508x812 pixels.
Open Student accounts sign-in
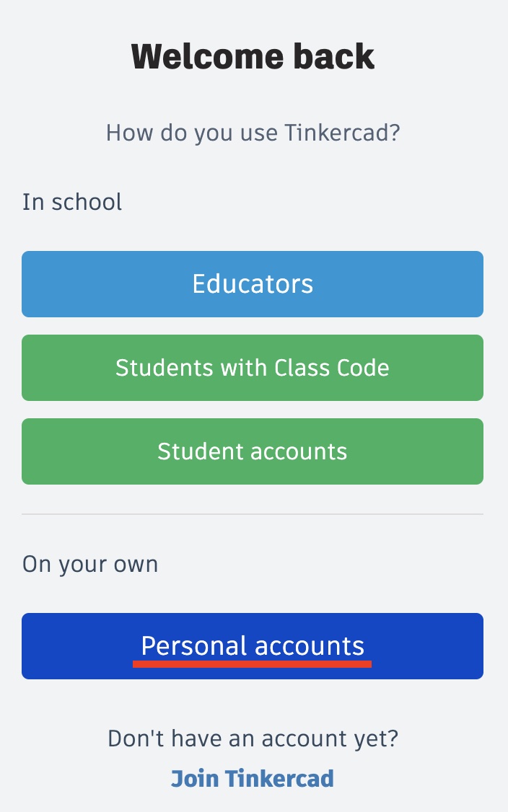pyautogui.click(x=253, y=451)
